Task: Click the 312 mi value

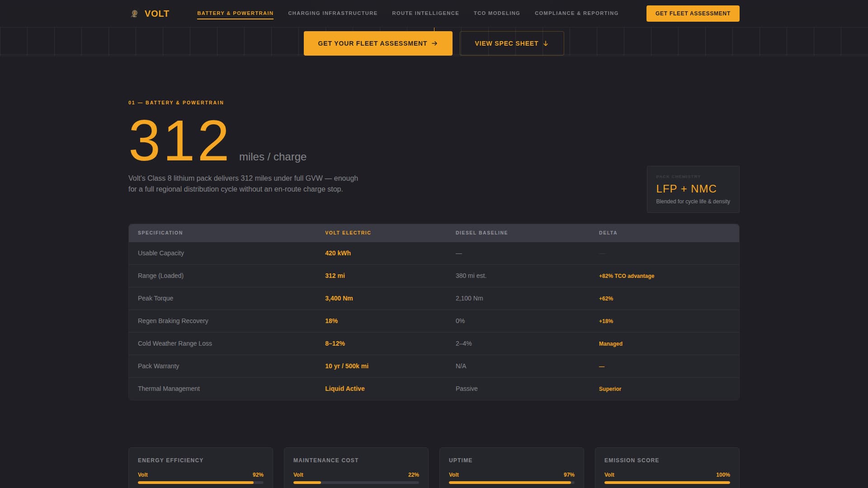Action: 335,276
